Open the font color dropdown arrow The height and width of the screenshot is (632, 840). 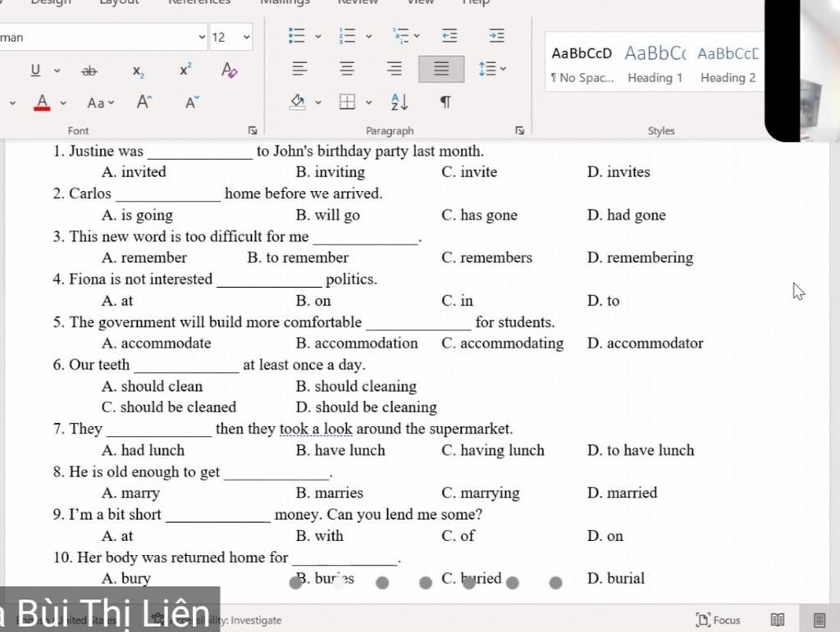(63, 102)
